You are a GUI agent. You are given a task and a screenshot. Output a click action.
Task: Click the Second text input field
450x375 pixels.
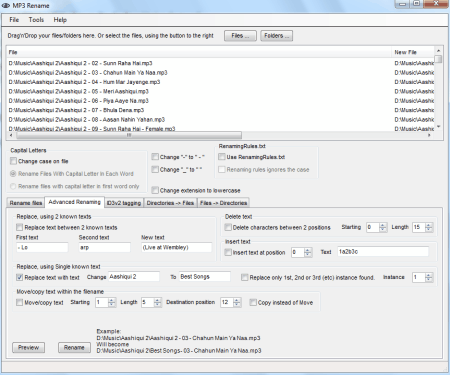104,247
